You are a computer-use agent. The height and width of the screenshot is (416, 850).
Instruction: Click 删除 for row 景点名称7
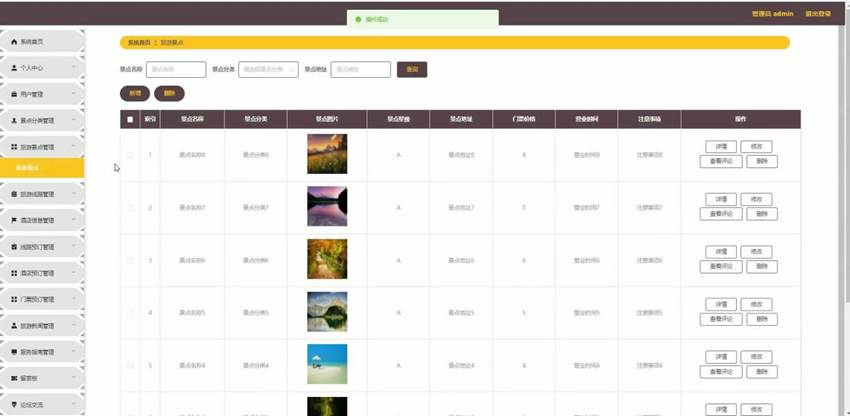[x=762, y=214]
